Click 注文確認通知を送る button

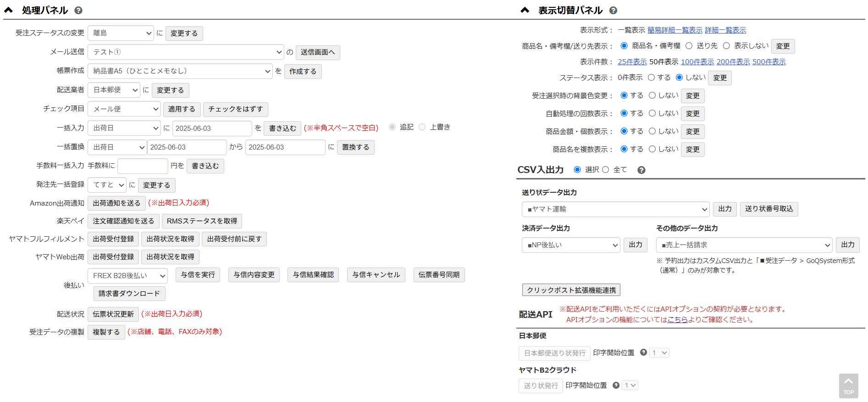[123, 221]
